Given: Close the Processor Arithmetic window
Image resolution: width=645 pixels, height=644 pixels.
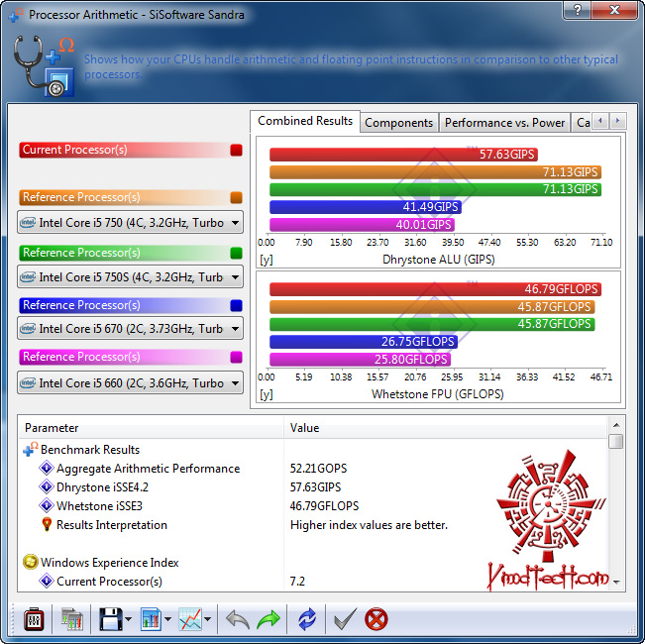Looking at the screenshot, I should coord(614,10).
